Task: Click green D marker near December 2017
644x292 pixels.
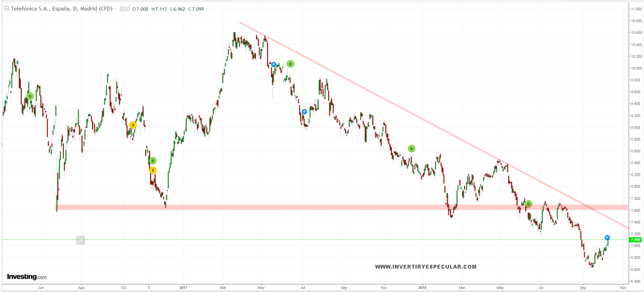Action: pos(411,149)
